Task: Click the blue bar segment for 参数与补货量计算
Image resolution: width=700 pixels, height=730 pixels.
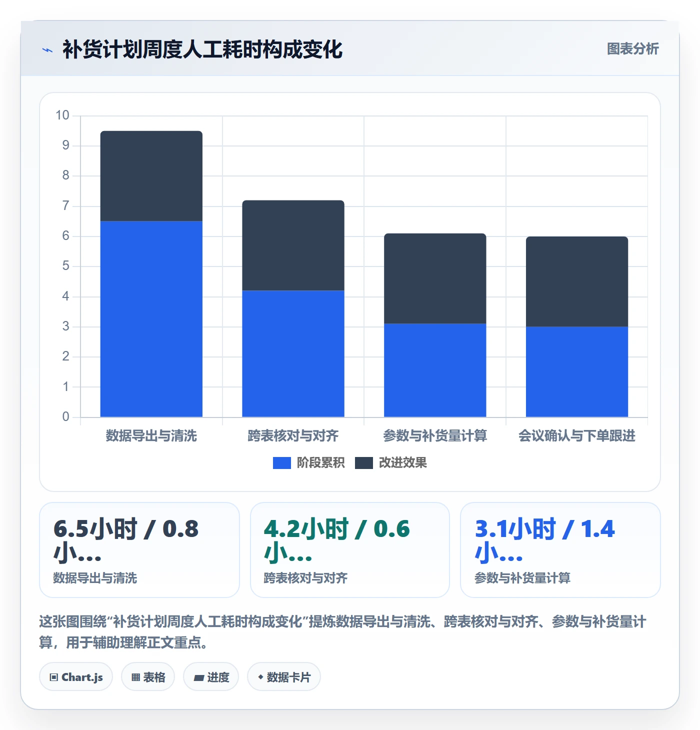Action: (x=435, y=370)
